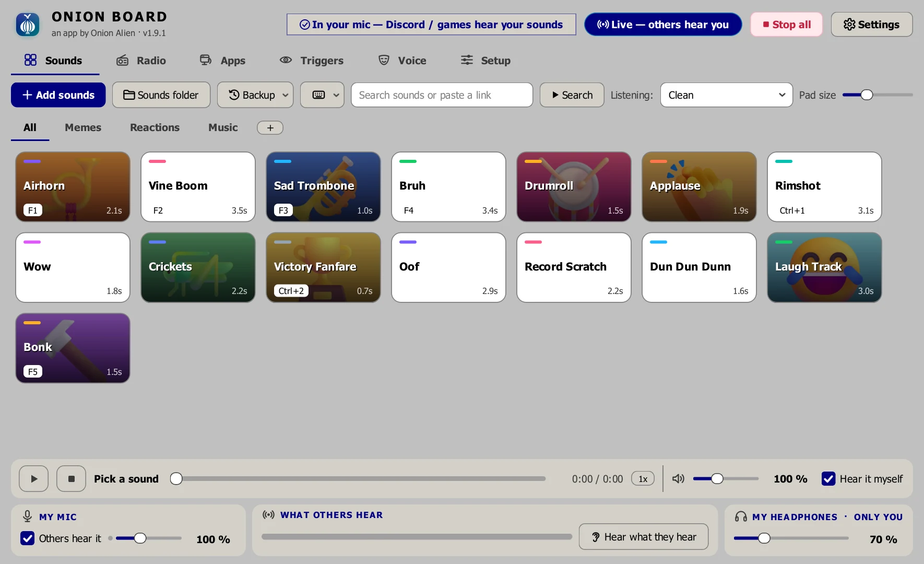Play the Crickets sound pad

(x=198, y=267)
